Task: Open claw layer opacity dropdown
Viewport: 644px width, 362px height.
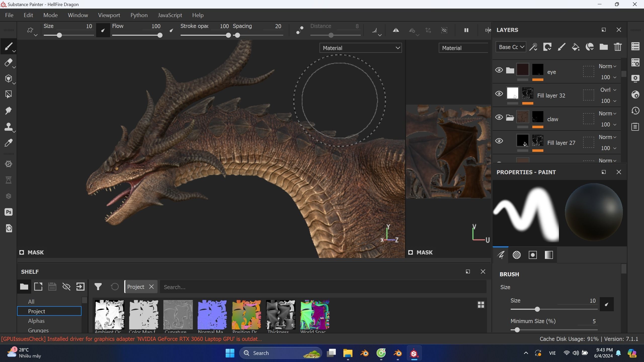Action: (608, 124)
